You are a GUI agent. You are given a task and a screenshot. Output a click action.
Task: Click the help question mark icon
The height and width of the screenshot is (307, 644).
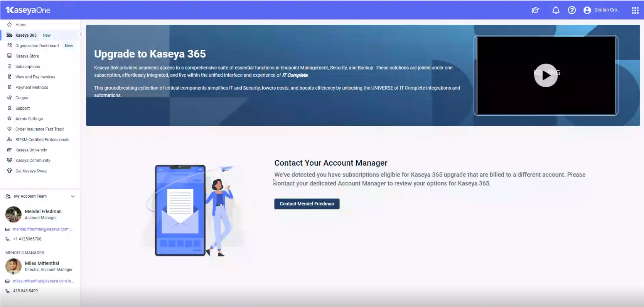(572, 10)
